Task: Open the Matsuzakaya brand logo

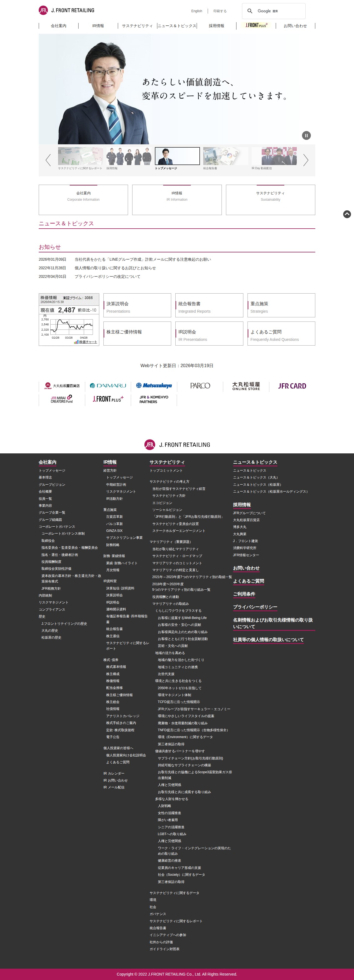Action: coord(154,386)
